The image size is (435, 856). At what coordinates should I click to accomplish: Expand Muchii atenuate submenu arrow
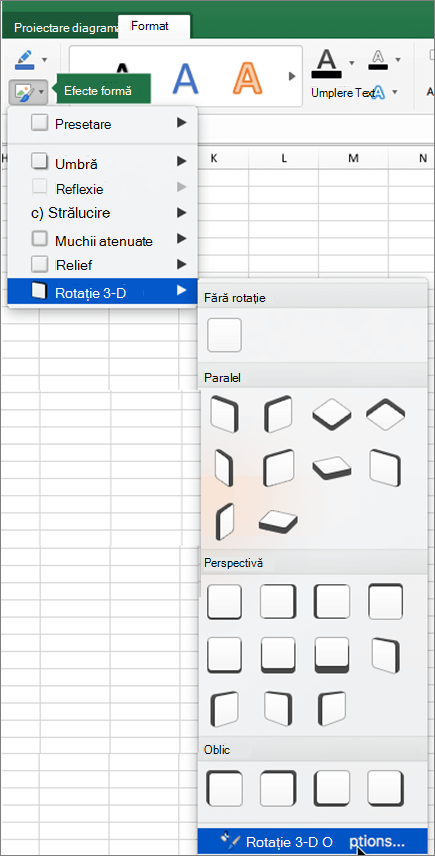181,239
